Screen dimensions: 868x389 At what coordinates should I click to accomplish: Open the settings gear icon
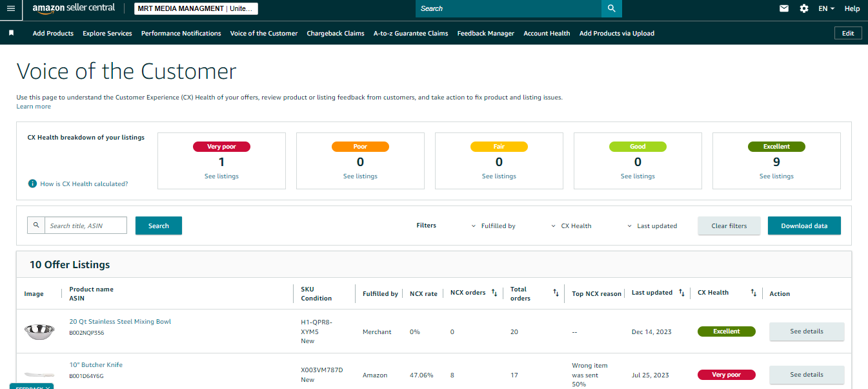coord(803,8)
